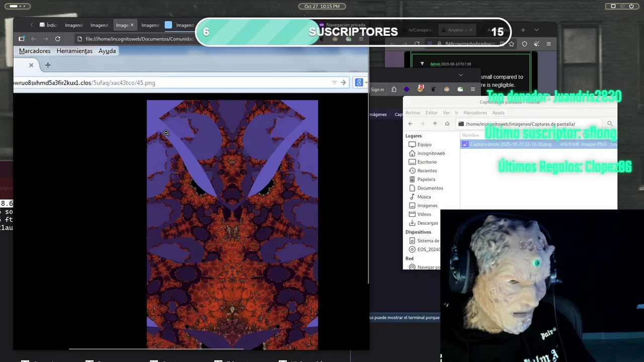Click the Thunar search magnifier icon
The width and height of the screenshot is (644, 362).
(610, 124)
